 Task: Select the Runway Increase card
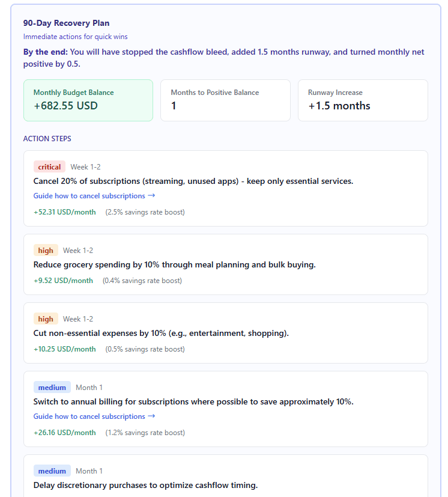pos(363,100)
